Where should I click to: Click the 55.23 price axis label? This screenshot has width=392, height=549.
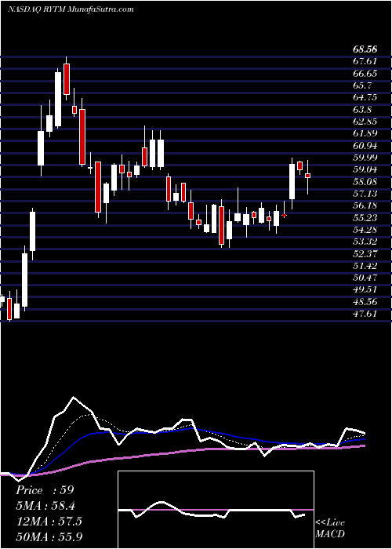[365, 218]
